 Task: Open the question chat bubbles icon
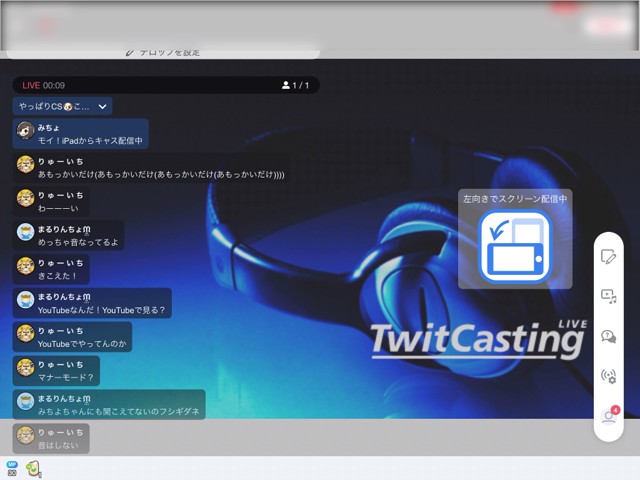click(x=608, y=336)
